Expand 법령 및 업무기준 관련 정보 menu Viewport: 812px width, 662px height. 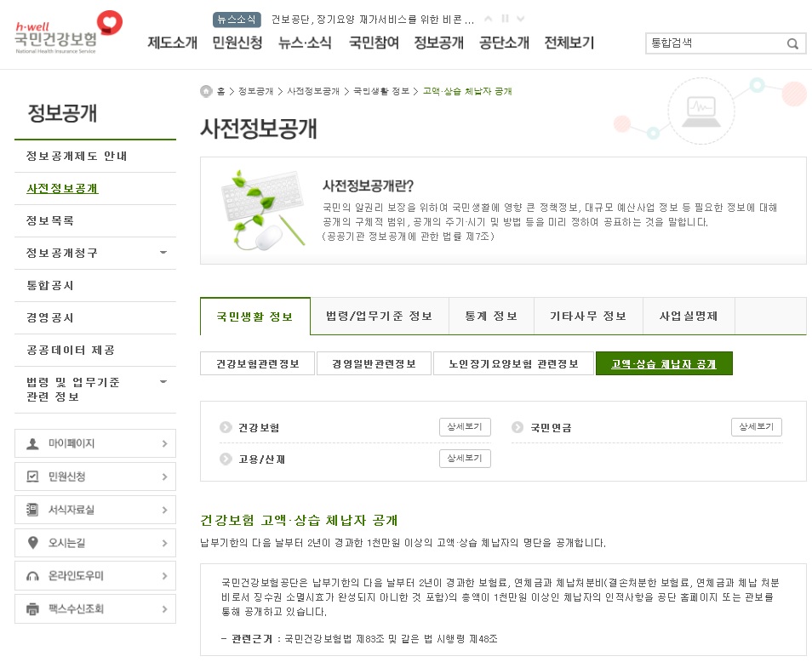coord(163,382)
